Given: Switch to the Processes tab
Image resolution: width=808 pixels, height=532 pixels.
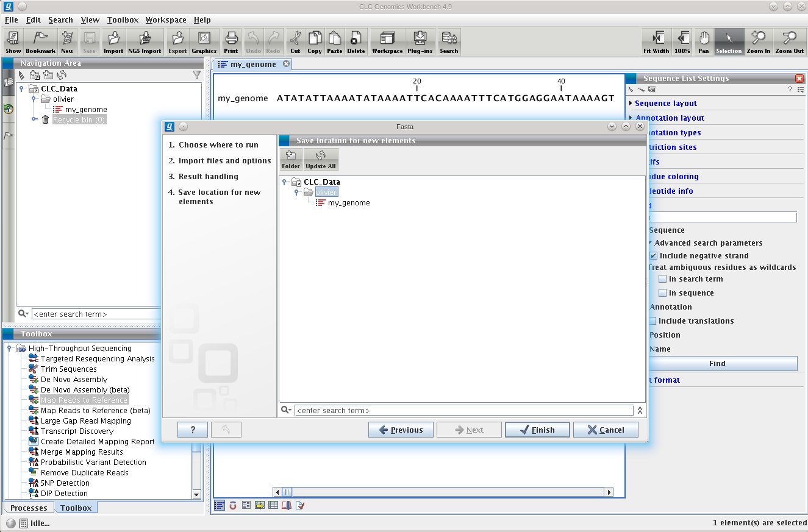Looking at the screenshot, I should 29,508.
